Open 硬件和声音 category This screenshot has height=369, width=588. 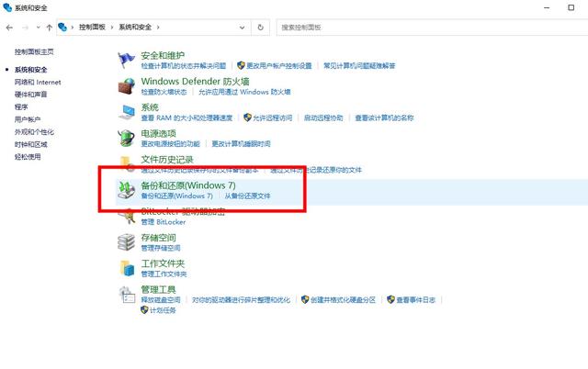click(x=30, y=95)
